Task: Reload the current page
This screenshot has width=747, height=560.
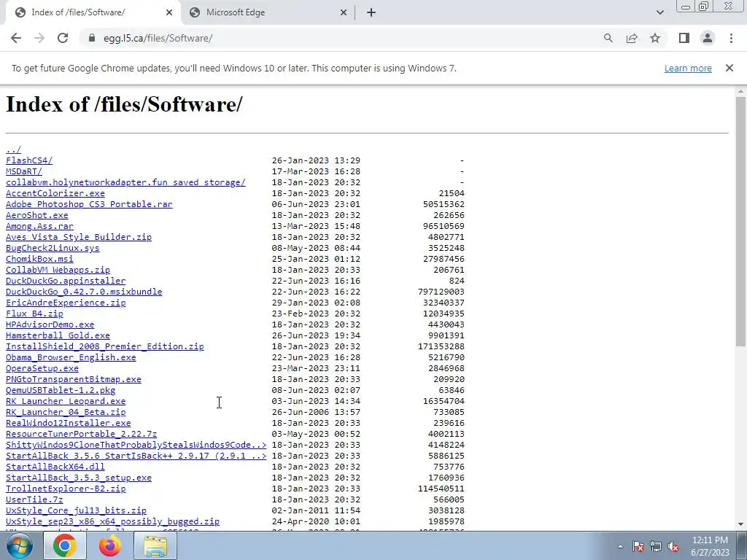Action: click(x=63, y=38)
